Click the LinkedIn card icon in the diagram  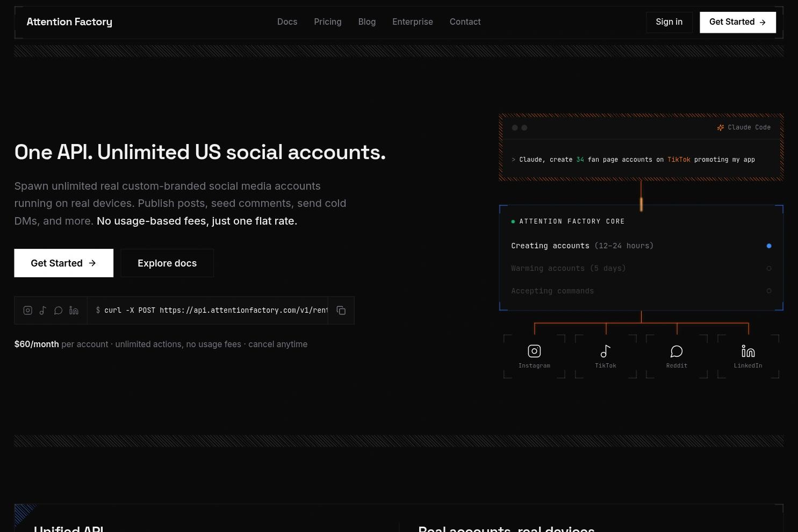pos(748,351)
